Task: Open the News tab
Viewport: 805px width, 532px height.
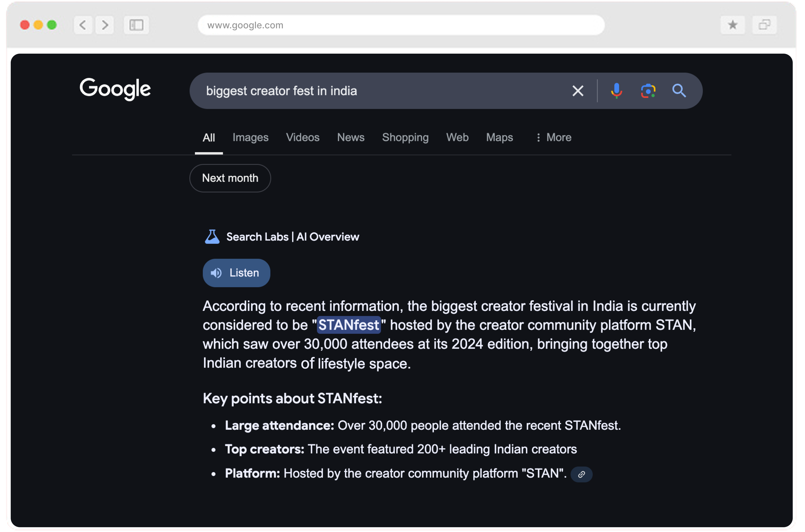Action: pos(351,137)
